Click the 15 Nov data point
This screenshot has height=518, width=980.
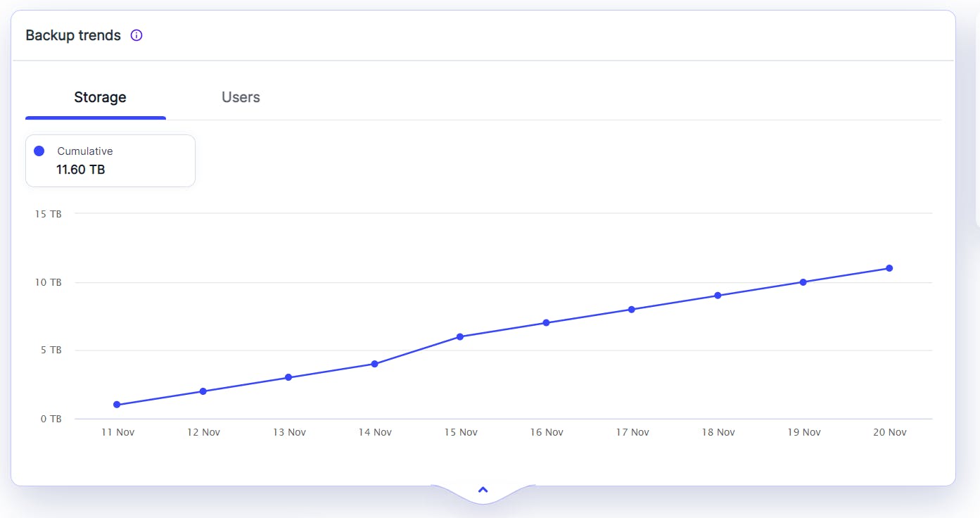[460, 336]
